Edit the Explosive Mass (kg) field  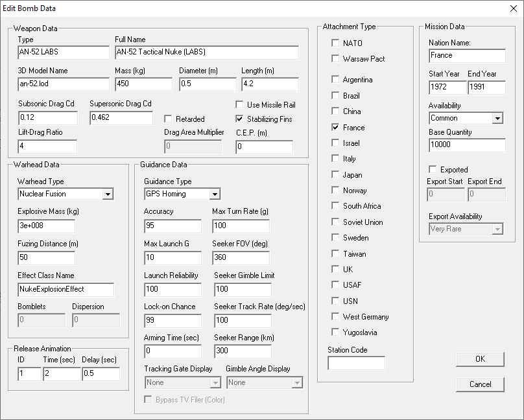coord(47,226)
